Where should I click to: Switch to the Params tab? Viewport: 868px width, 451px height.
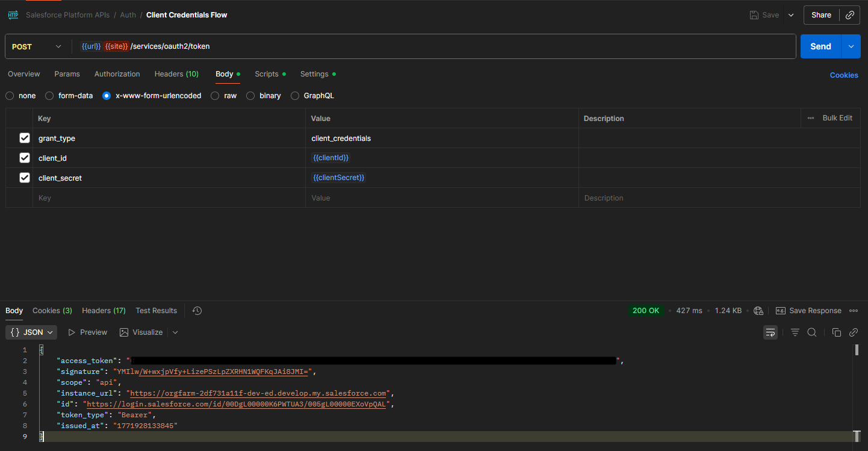tap(67, 74)
